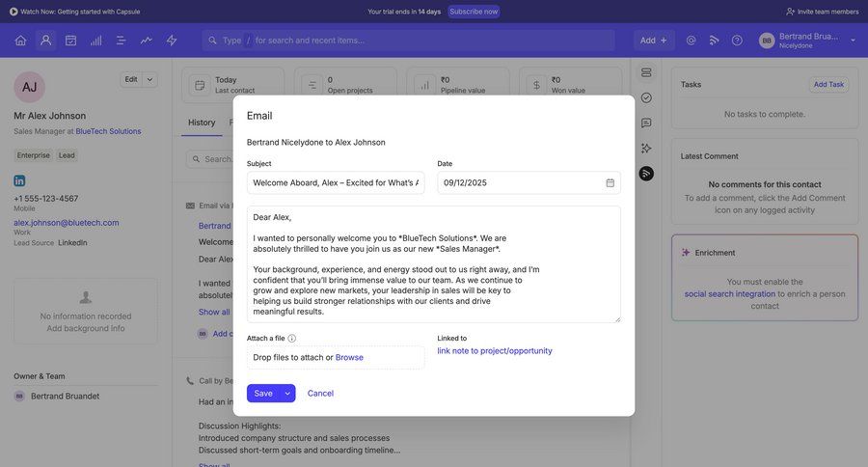Image resolution: width=868 pixels, height=467 pixels.
Task: Go to the Home dashboard icon
Action: [20, 41]
